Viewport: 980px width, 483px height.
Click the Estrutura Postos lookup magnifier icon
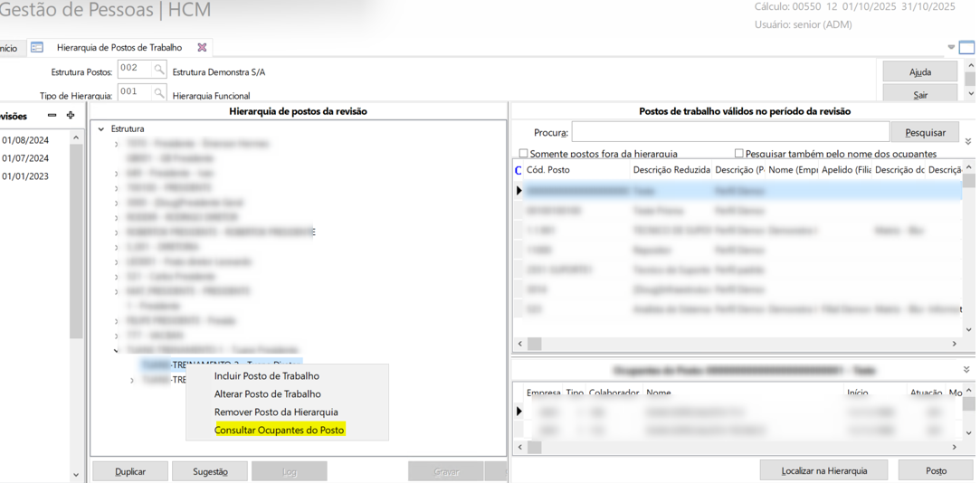tap(159, 70)
